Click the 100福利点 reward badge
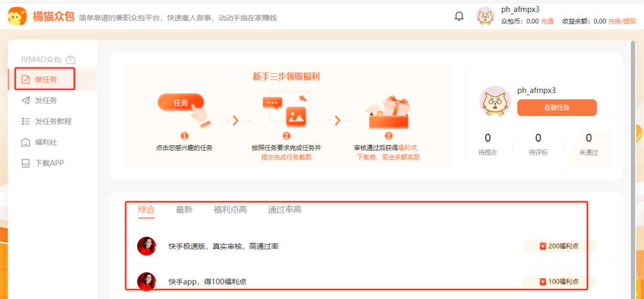 (559, 281)
